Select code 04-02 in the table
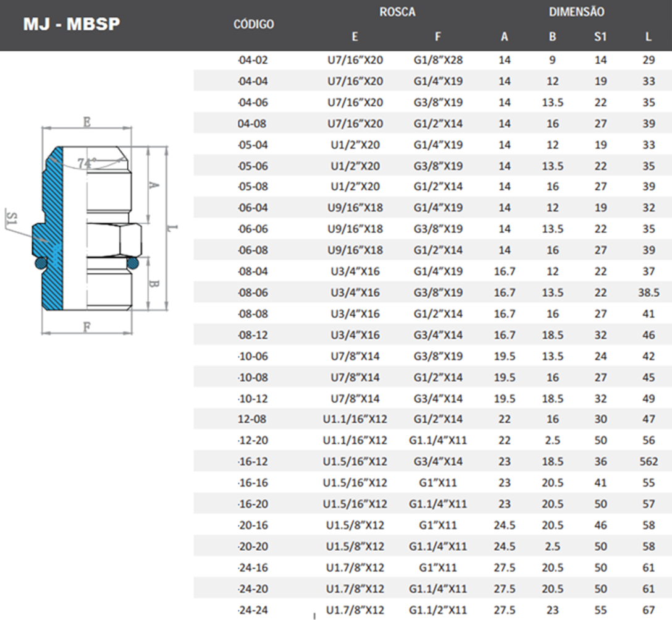This screenshot has width=672, height=620. pos(253,60)
